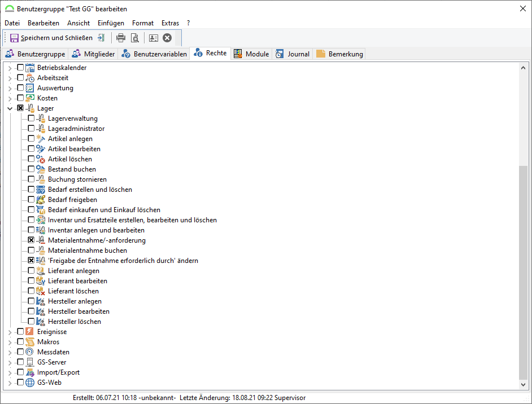The width and height of the screenshot is (532, 404).
Task: Open the Bearbeiten menu
Action: click(x=43, y=23)
